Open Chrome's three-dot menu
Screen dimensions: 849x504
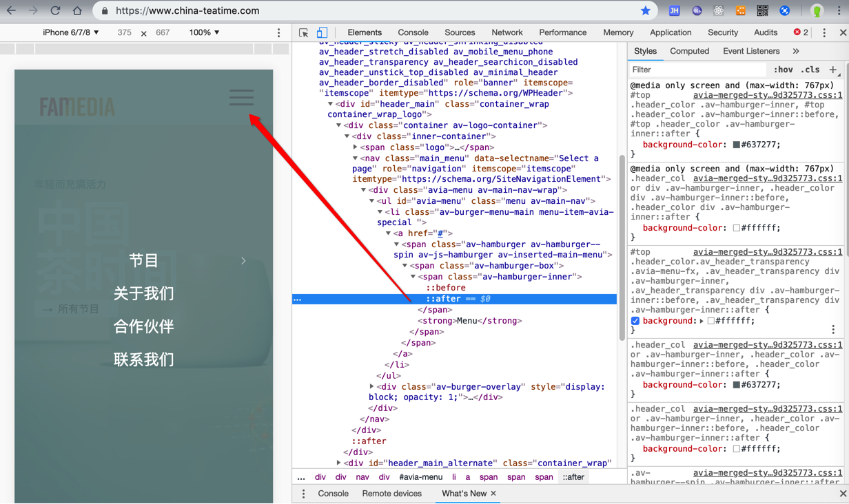839,11
